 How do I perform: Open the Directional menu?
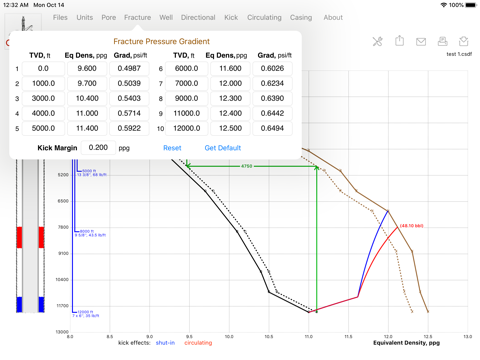point(198,17)
